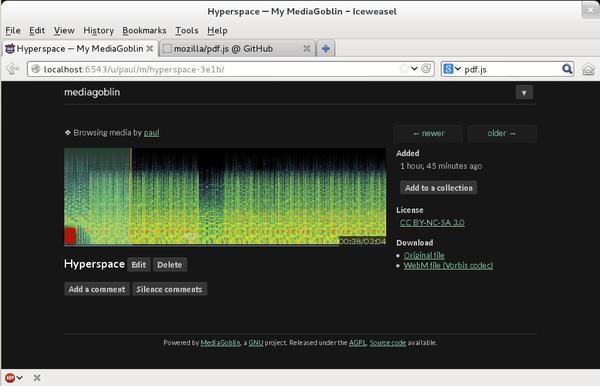
Task: Open a new tab with plus icon
Action: pyautogui.click(x=326, y=49)
